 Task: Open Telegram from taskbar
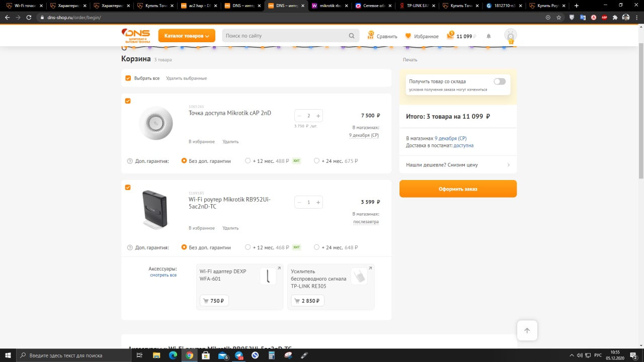click(239, 355)
